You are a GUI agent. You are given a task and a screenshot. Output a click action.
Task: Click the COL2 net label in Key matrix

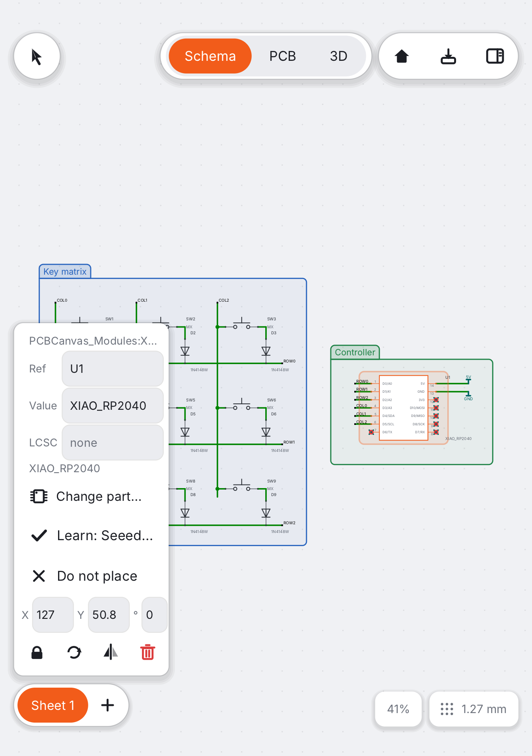click(224, 300)
